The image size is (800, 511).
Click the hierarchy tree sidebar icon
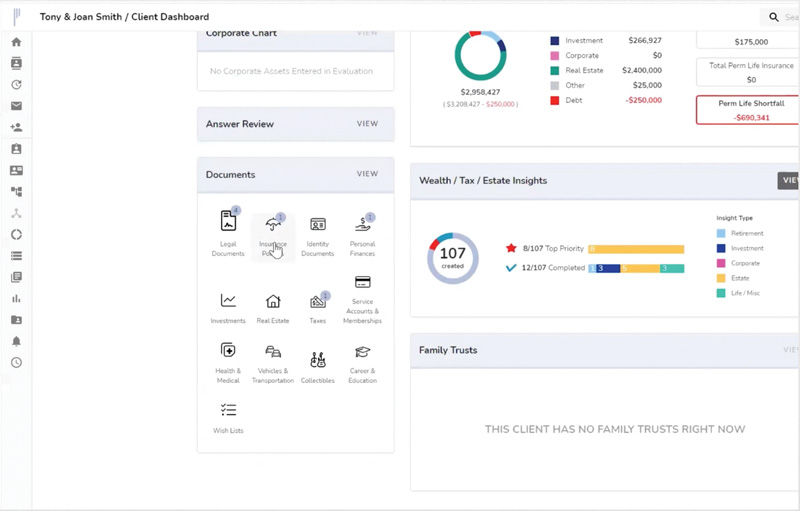[16, 192]
